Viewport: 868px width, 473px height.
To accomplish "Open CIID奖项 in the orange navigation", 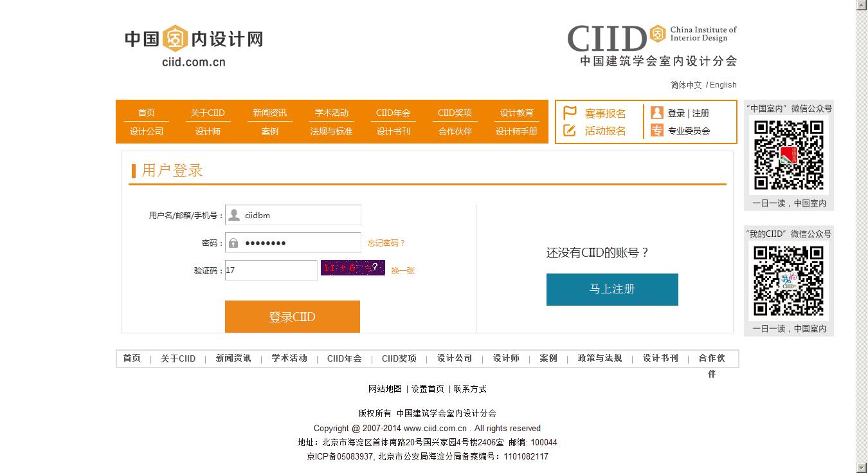I will pos(455,113).
